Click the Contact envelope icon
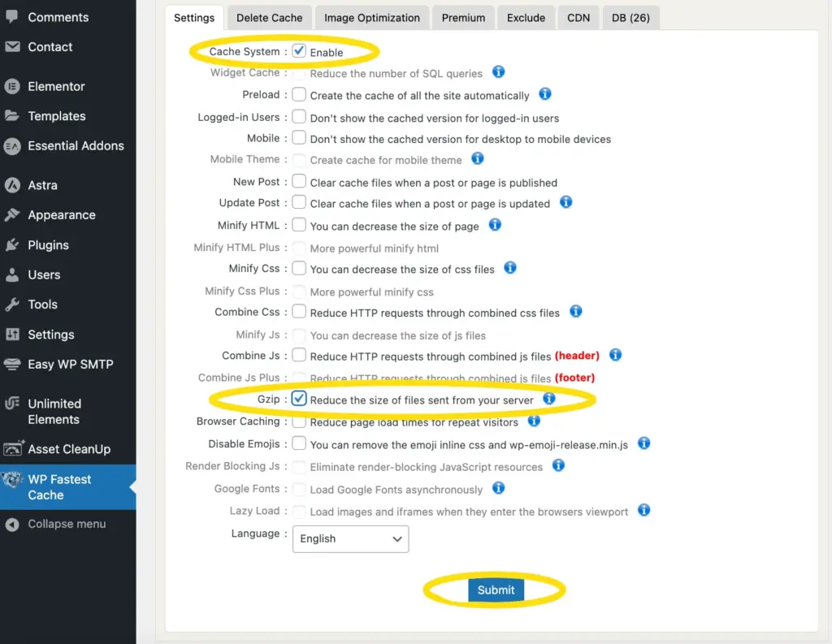The width and height of the screenshot is (832, 644). (11, 46)
